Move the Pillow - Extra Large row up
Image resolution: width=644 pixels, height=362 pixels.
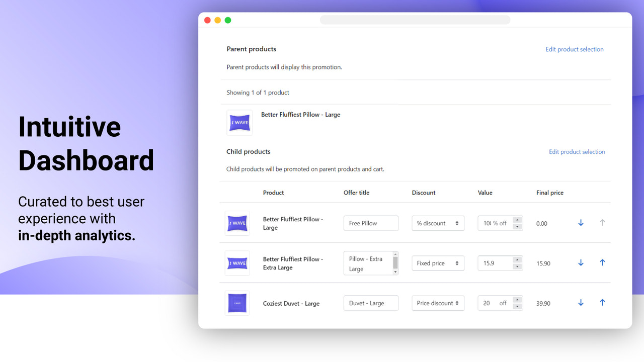click(602, 262)
